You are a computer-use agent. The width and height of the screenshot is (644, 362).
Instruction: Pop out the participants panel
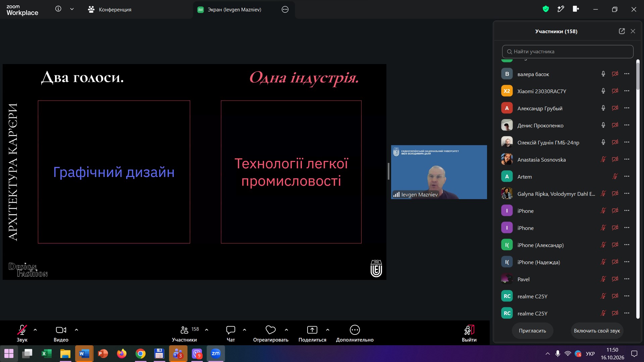click(622, 31)
